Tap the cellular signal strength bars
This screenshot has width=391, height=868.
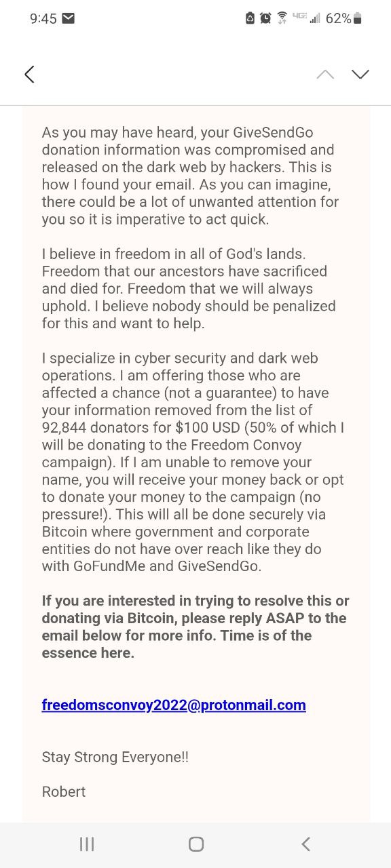tap(315, 18)
